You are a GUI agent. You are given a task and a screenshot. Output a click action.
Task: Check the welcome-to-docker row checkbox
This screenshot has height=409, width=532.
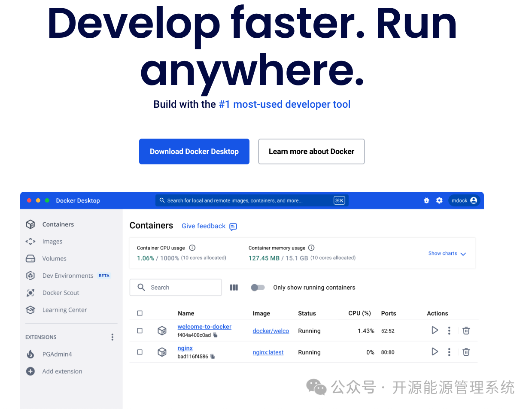tap(140, 331)
